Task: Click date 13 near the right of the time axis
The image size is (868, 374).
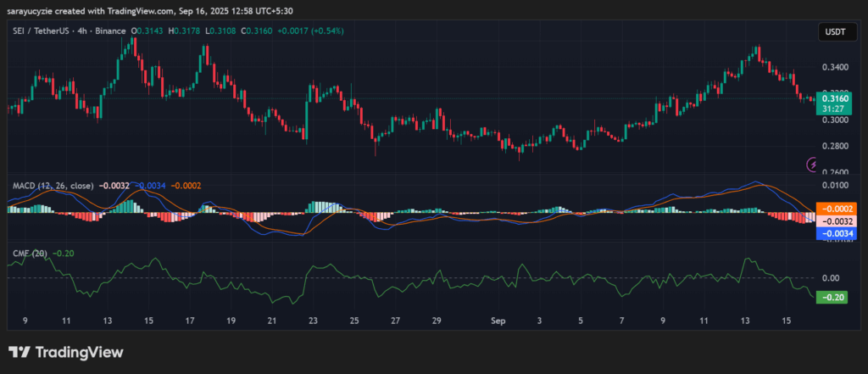Action: (x=745, y=321)
